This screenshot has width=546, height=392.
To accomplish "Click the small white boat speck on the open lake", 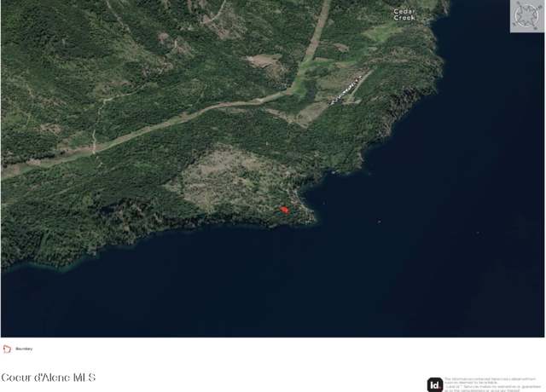I will [x=379, y=221].
